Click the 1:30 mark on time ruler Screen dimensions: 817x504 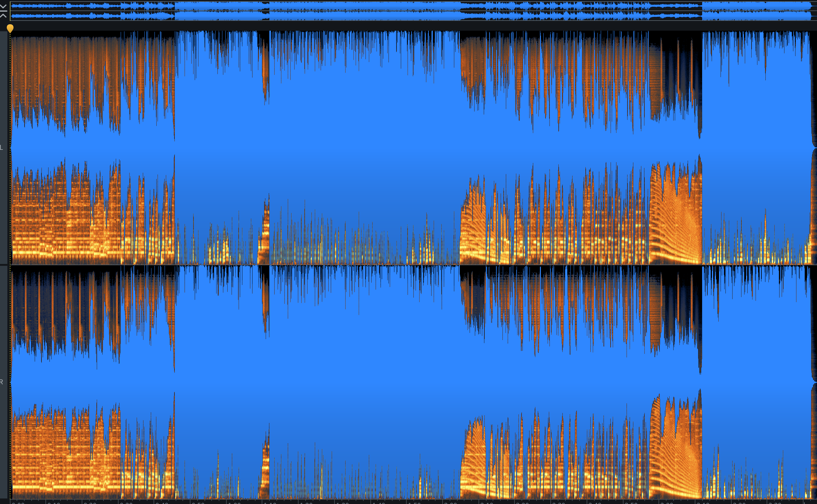(x=342, y=503)
